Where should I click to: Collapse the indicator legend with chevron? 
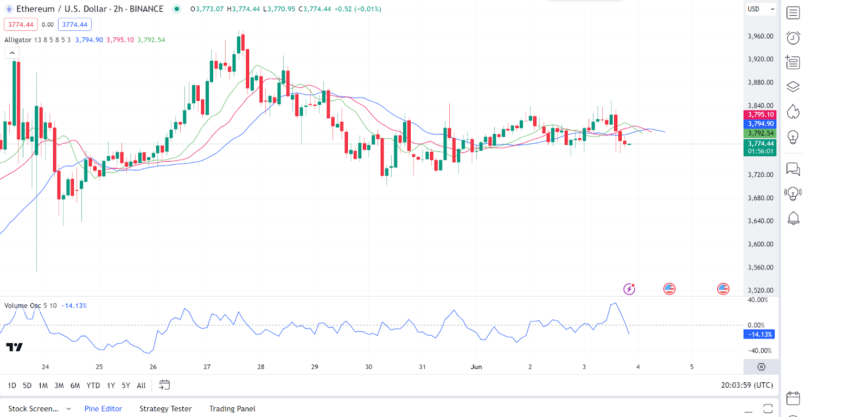tap(12, 53)
